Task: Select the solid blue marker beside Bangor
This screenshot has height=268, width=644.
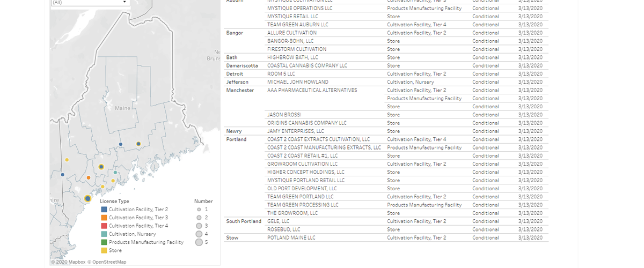Action: pyautogui.click(x=121, y=144)
